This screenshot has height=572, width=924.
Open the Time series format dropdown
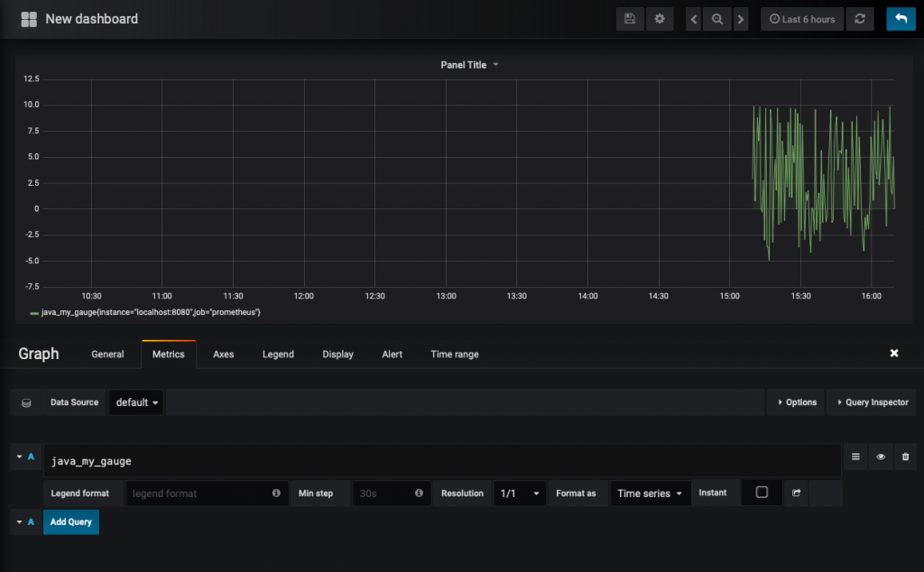pyautogui.click(x=650, y=493)
